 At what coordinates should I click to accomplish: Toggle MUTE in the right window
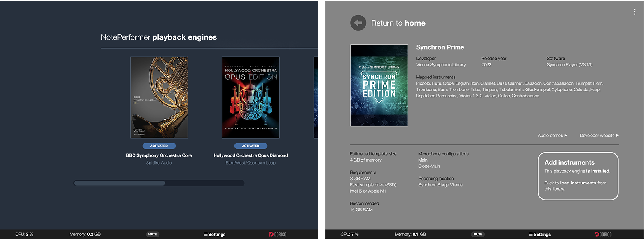point(478,234)
